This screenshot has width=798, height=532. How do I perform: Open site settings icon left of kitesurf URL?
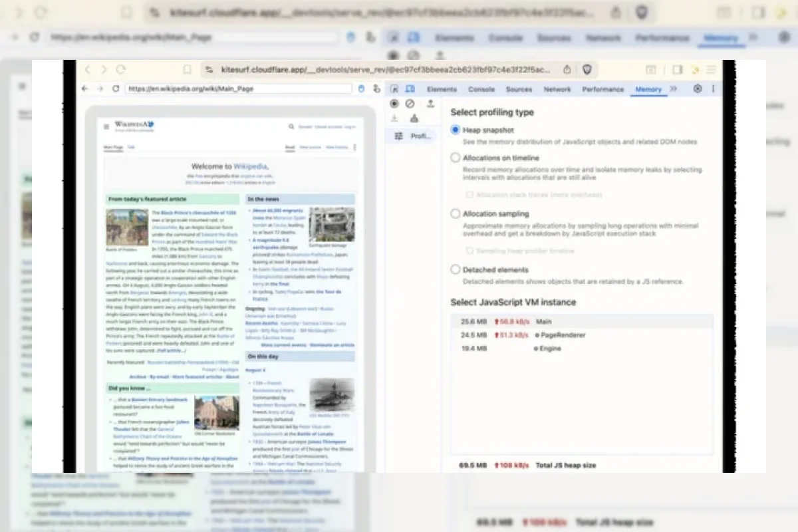pos(209,69)
